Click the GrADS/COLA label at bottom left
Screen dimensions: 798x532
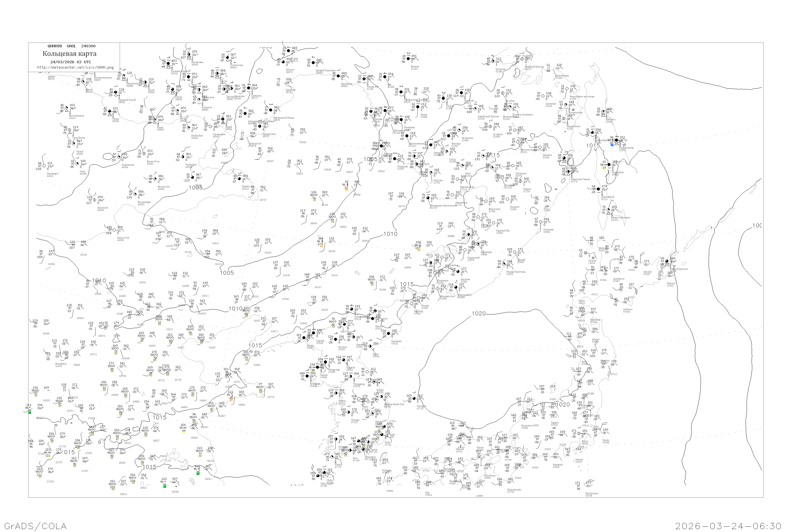click(35, 526)
